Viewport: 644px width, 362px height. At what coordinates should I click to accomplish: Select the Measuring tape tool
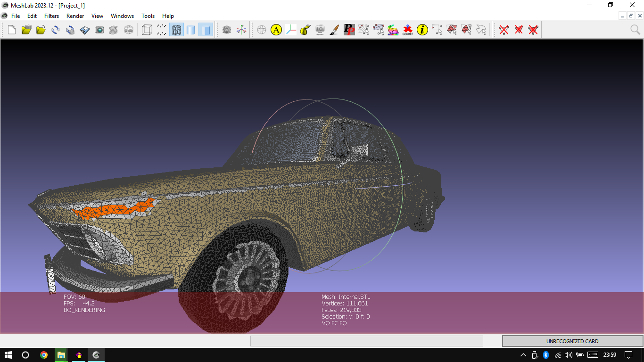tap(305, 30)
